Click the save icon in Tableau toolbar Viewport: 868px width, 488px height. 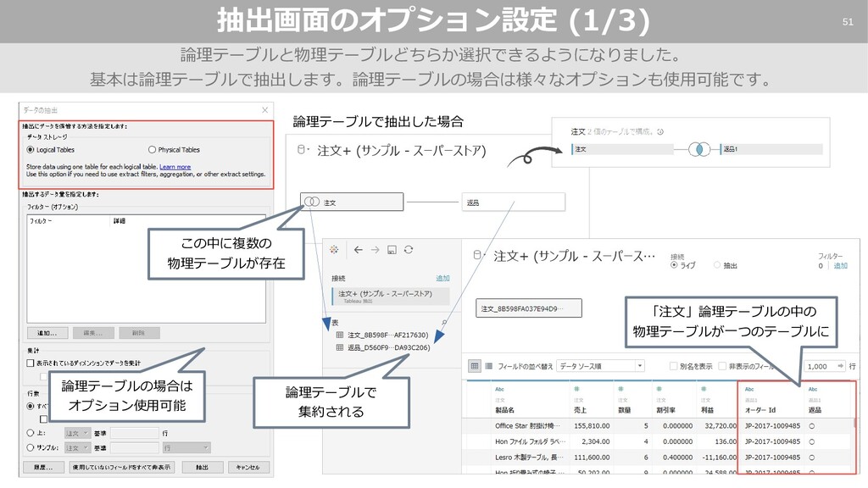coord(392,250)
